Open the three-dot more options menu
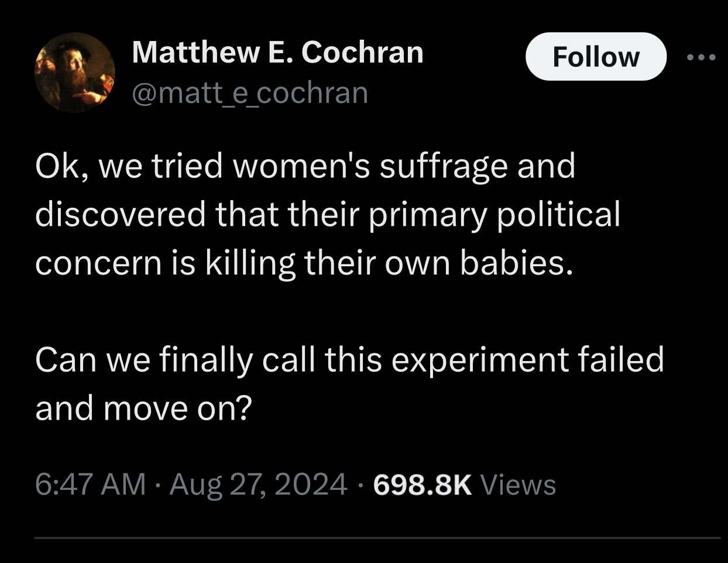728x563 pixels. click(x=700, y=57)
